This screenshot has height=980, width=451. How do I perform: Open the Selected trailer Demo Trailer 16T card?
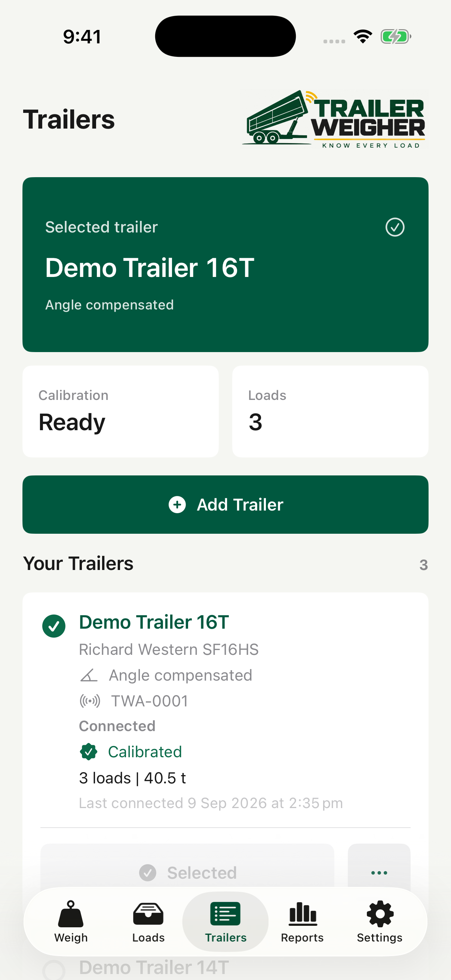225,264
